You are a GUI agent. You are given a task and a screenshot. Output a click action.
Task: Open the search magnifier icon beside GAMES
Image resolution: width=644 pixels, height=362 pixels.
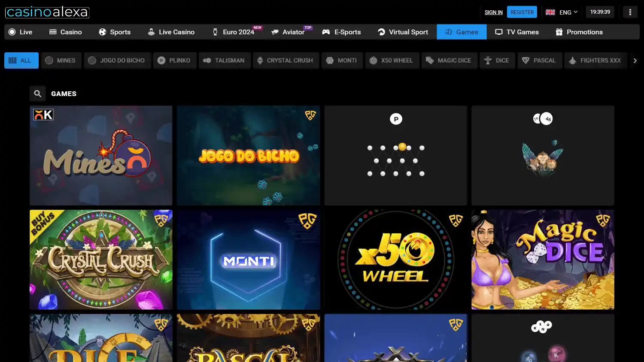coord(38,94)
